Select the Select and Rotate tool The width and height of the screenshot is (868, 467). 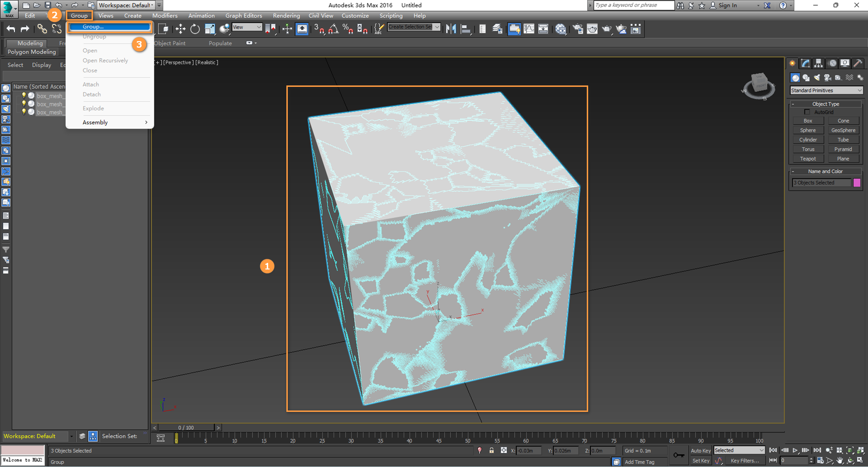pos(195,29)
